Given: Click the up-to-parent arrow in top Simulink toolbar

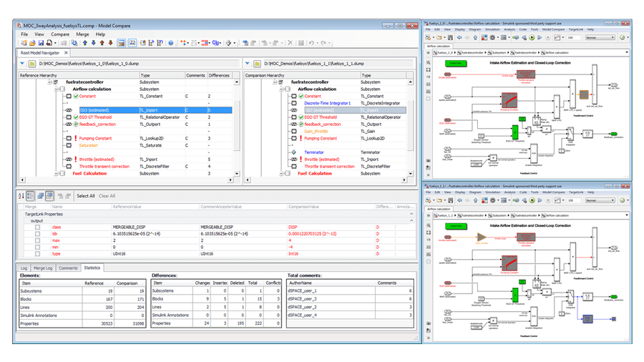Looking at the screenshot, I should tap(475, 37).
